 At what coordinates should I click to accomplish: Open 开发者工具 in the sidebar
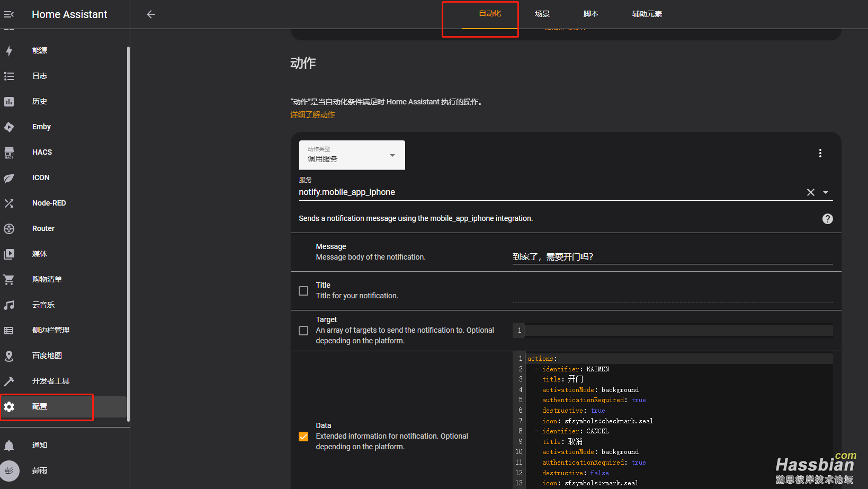51,381
